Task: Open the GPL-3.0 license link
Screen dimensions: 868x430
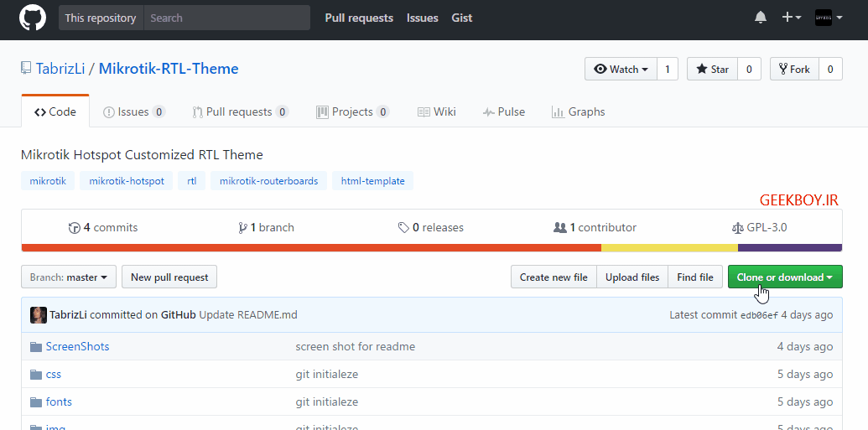Action: pos(760,227)
